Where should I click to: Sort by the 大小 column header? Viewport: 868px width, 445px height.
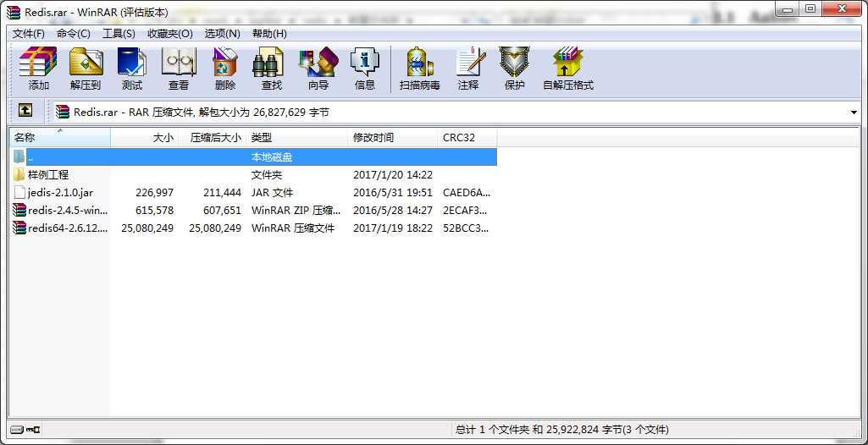(x=145, y=138)
